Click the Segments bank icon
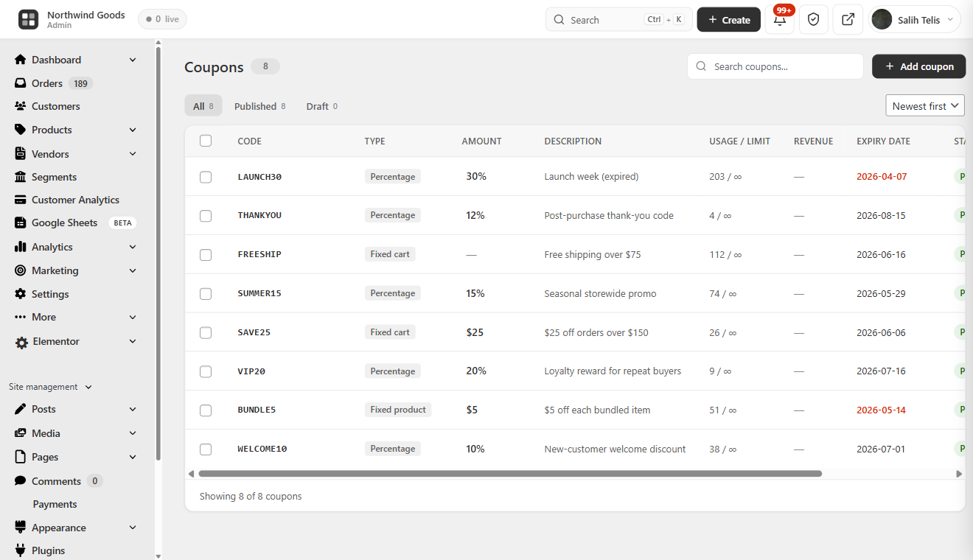 21,177
